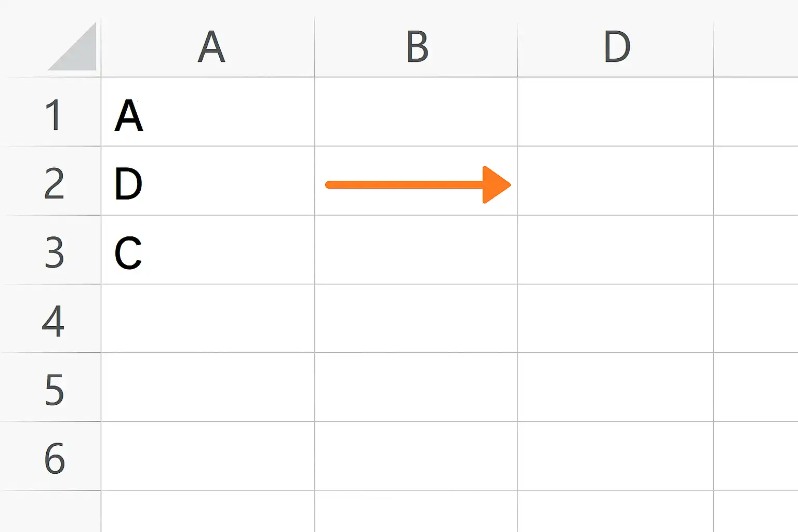Select column A header
798x532 pixels.
pos(208,47)
